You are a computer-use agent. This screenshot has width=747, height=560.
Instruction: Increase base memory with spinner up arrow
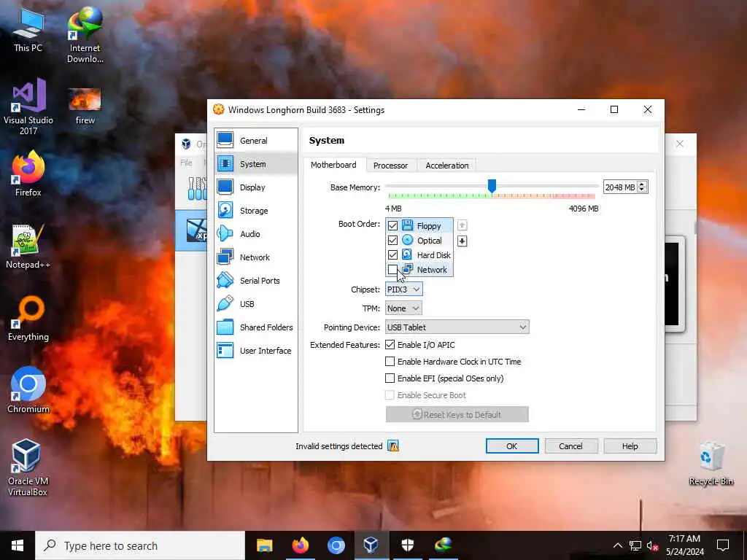click(642, 184)
